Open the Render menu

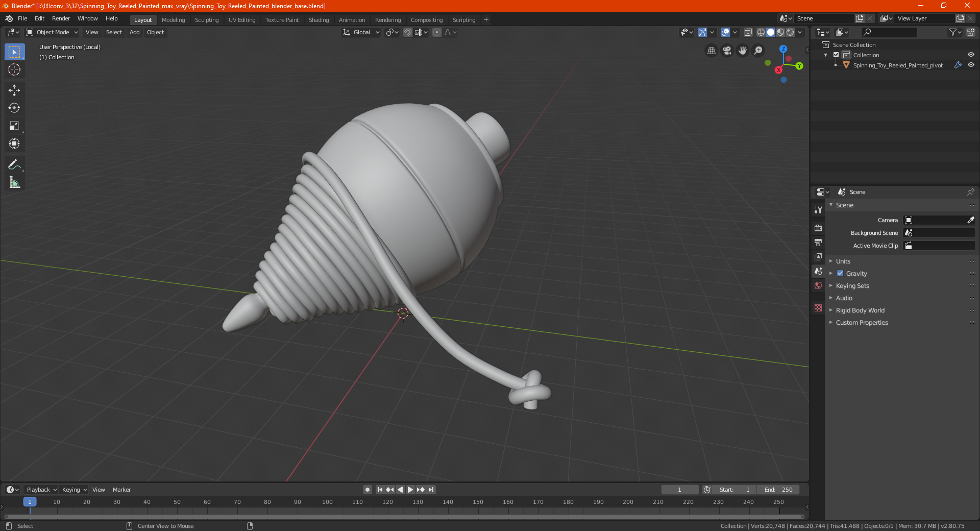[x=61, y=18]
